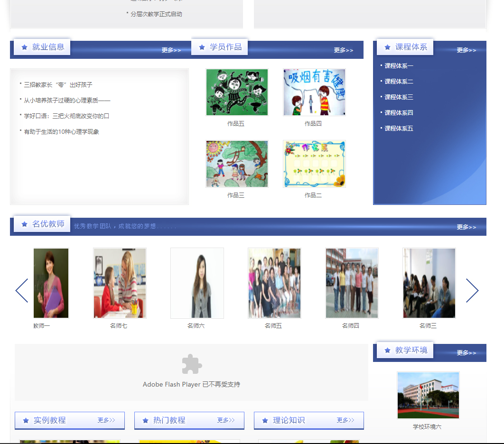Open 更多 link in 就业信息 header
This screenshot has width=504, height=444.
[171, 50]
